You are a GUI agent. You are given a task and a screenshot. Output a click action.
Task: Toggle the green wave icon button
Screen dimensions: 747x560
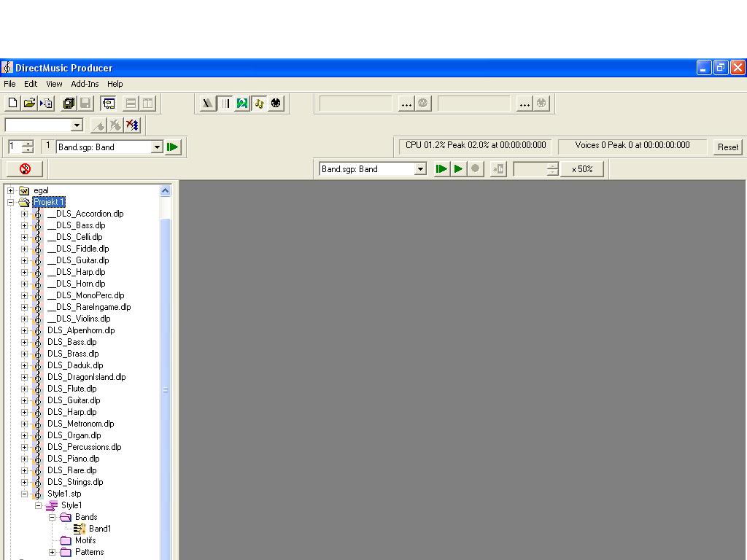click(242, 104)
